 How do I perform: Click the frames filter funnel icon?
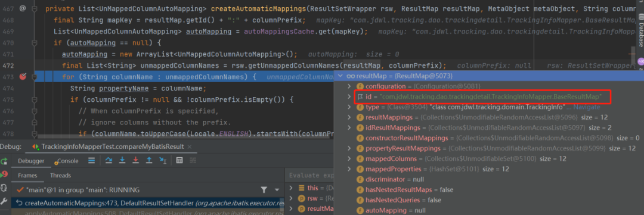pos(264,189)
